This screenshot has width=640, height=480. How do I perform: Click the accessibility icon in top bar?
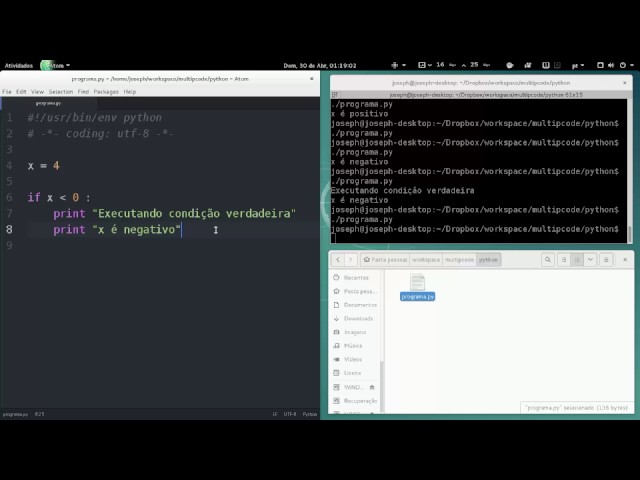click(394, 65)
